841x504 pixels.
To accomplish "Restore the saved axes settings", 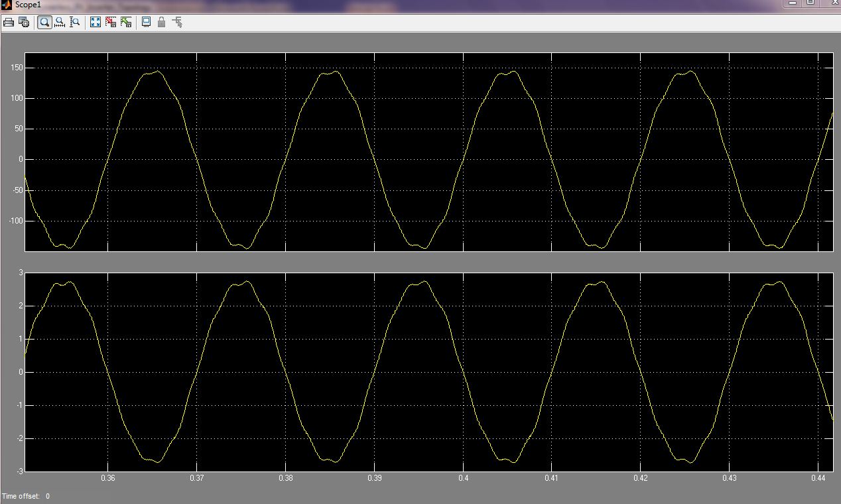I will [x=126, y=23].
